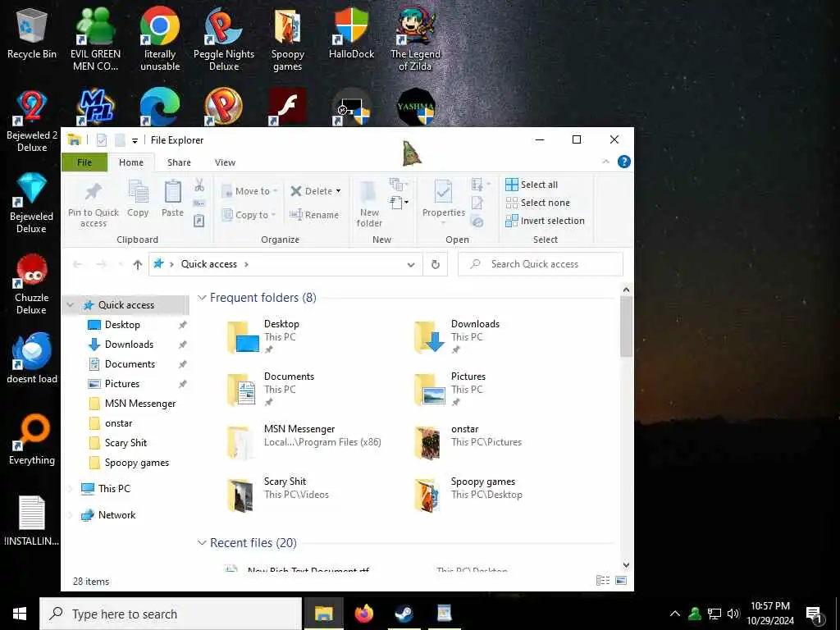Select the Documents frequent folder tile
840x630 pixels.
(272, 389)
